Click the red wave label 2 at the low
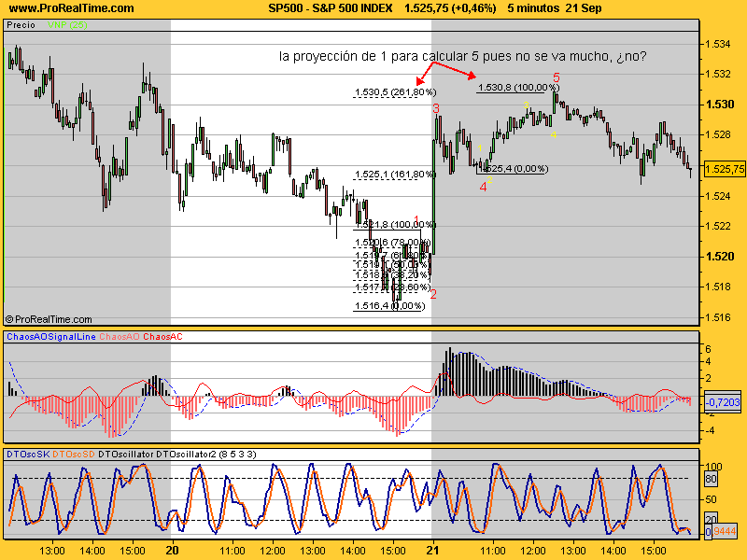747x560 pixels. click(x=433, y=294)
